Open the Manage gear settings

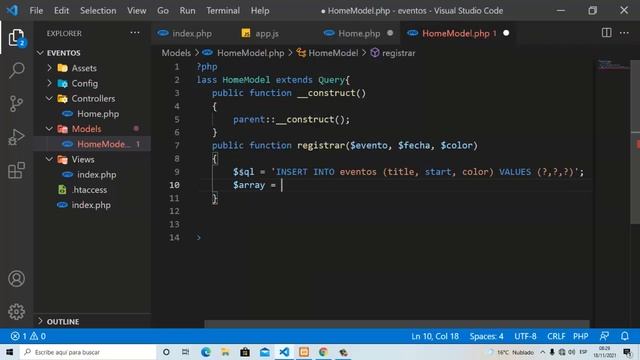tap(16, 312)
